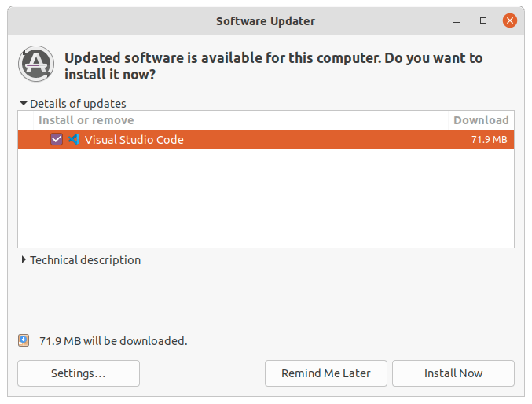Viewport: 532px width, 404px height.
Task: Click the Technical description label text
Action: [85, 260]
